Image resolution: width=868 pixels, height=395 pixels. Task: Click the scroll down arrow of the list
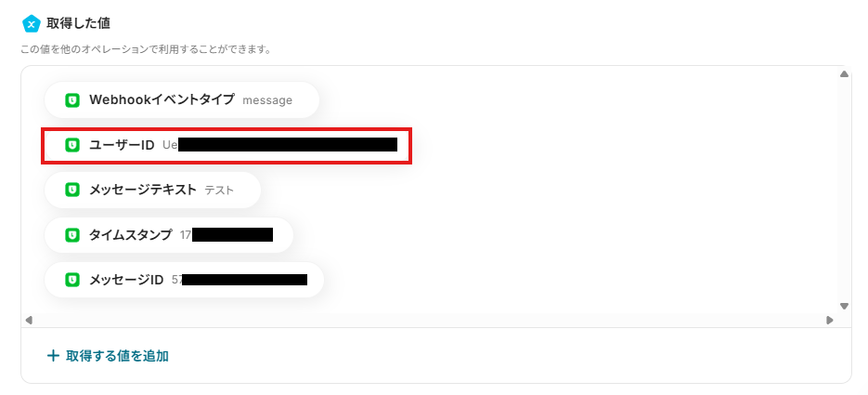point(844,306)
